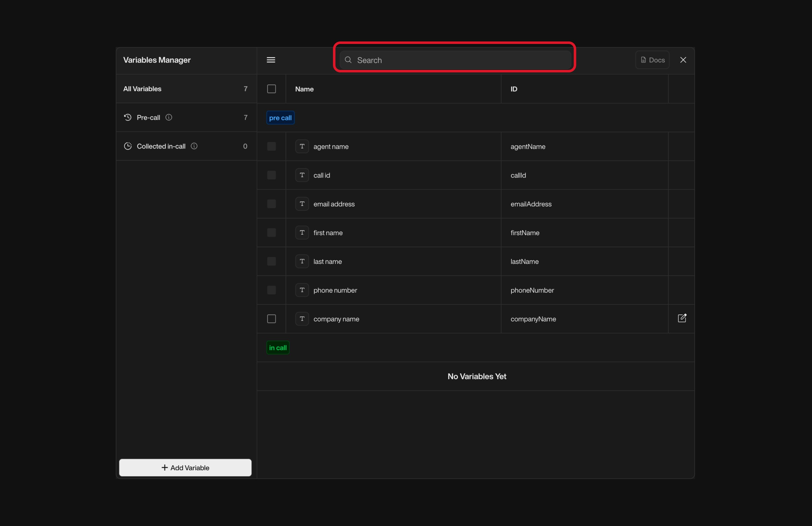Click the text type icon beside email address

pyautogui.click(x=302, y=204)
